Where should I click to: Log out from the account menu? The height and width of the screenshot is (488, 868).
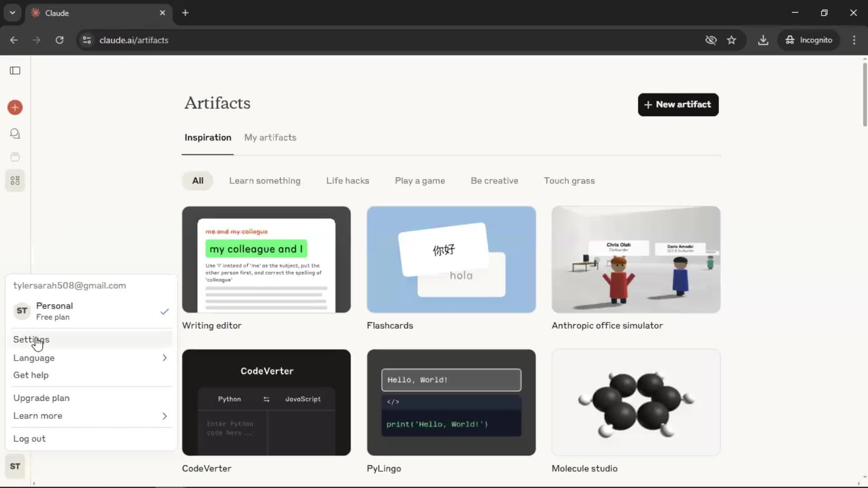point(91,439)
